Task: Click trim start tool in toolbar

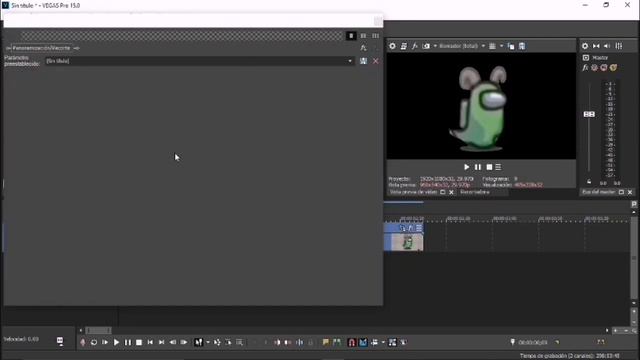Action: point(277,342)
